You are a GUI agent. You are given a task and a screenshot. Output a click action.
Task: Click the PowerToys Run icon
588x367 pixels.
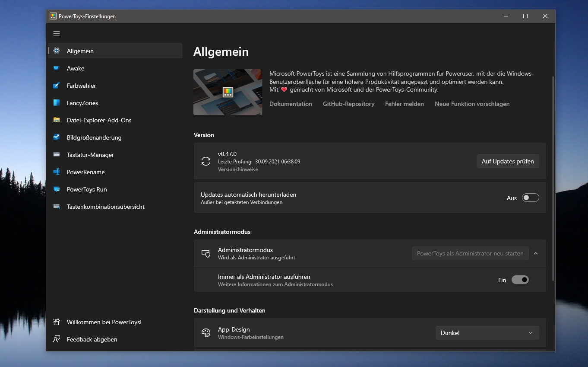(57, 189)
